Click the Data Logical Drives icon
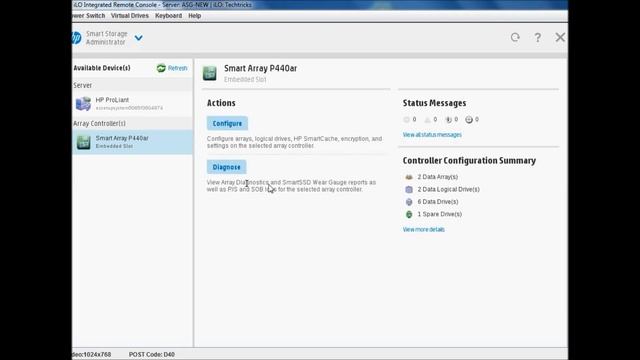The width and height of the screenshot is (640, 360). point(409,189)
